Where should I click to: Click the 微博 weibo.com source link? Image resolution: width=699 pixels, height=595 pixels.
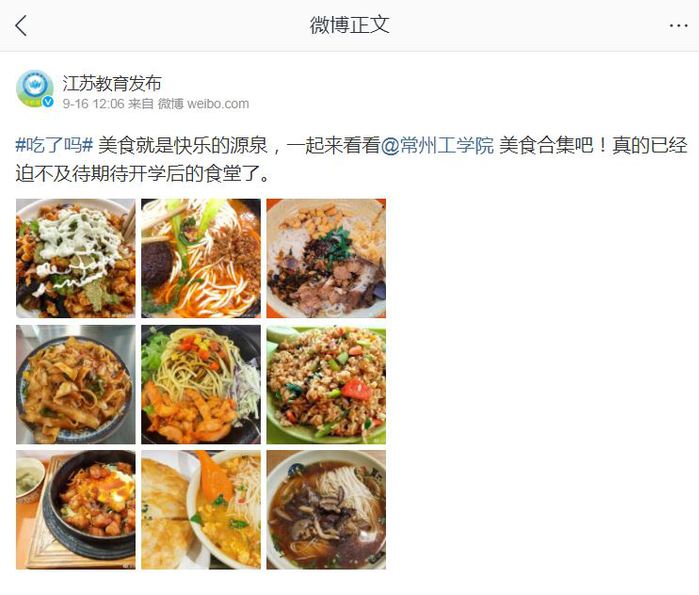coord(203,104)
